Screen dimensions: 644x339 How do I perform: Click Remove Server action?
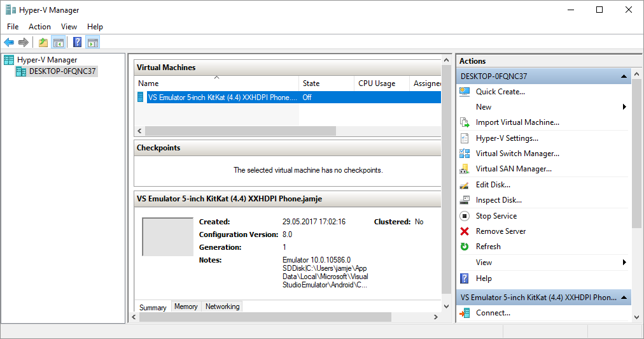point(501,231)
